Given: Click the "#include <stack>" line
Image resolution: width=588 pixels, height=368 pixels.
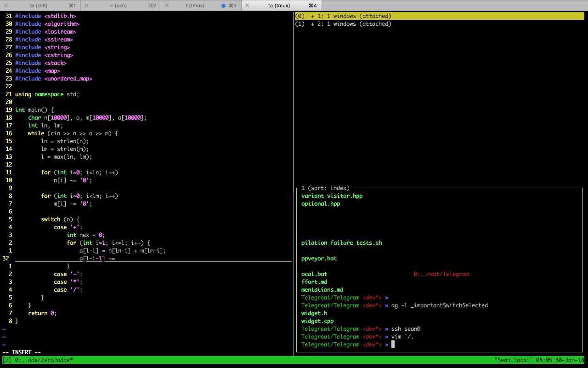Looking at the screenshot, I should [x=41, y=63].
